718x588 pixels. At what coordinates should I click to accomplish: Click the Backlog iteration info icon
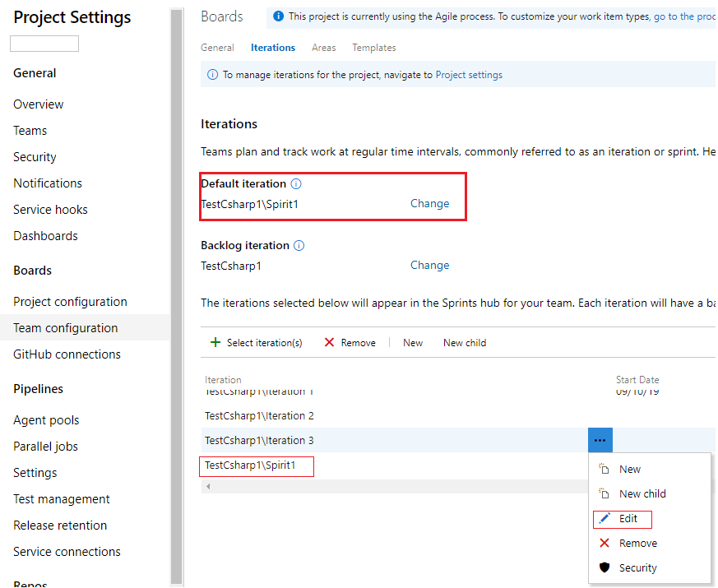(x=299, y=246)
